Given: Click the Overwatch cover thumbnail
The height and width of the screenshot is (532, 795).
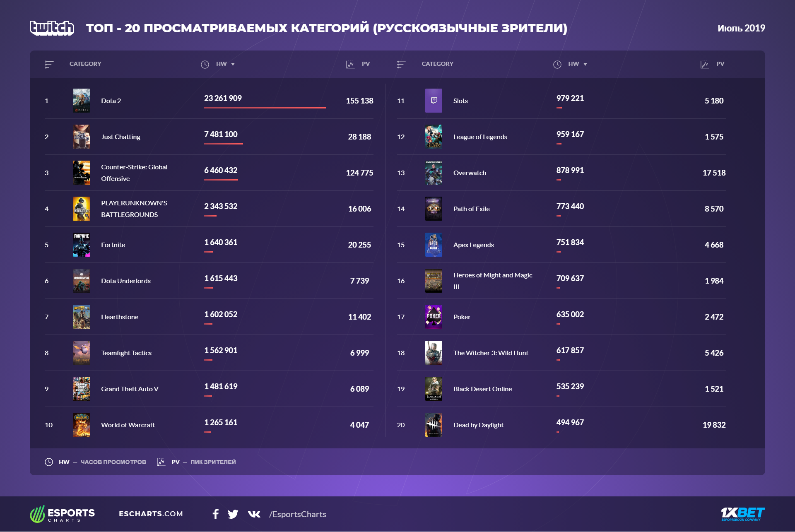Looking at the screenshot, I should [434, 173].
